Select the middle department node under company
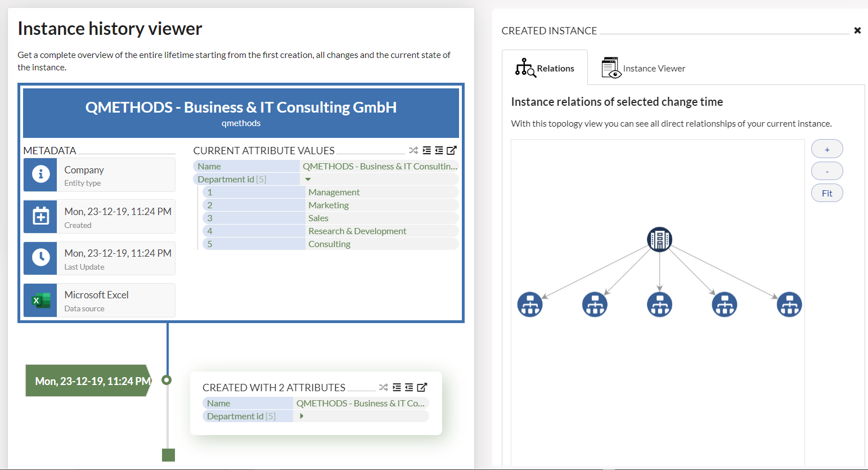 (659, 305)
